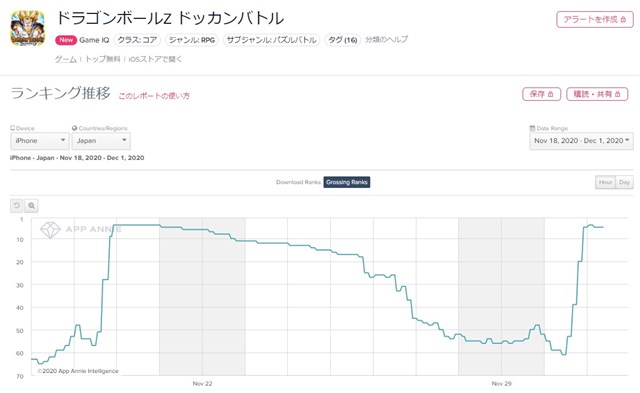The image size is (640, 393).
Task: Open the タグ (16) tag list
Action: 343,40
